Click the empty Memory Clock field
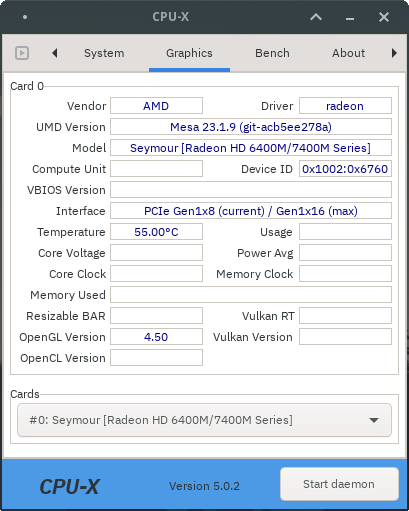The height and width of the screenshot is (511, 409). click(x=345, y=274)
